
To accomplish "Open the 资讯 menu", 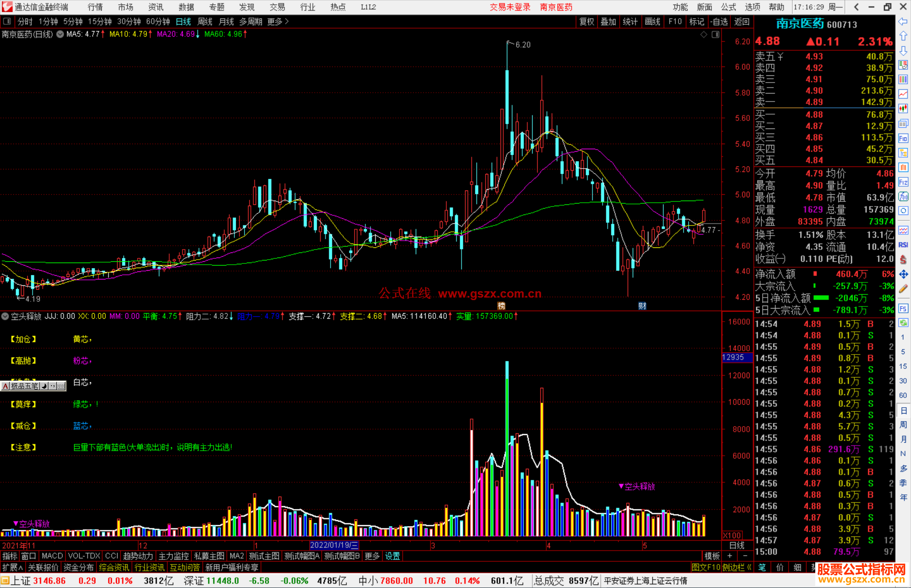I will [x=156, y=7].
